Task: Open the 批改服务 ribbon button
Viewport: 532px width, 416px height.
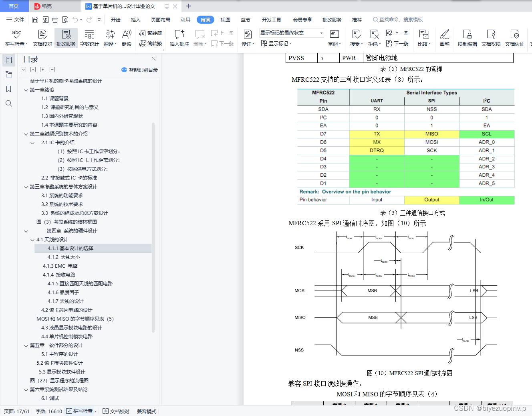Action: [66, 38]
